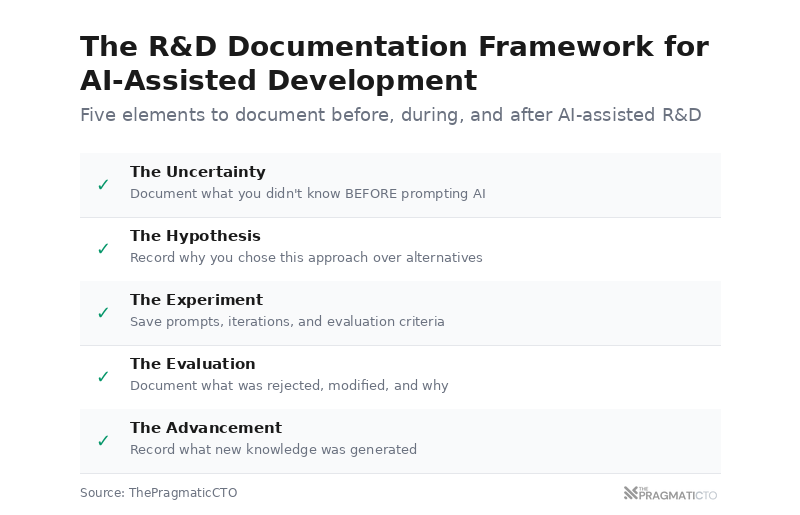800x515 pixels.
Task: Click 'Save prompts, iterations, and evaluation criteria'
Action: coord(287,322)
